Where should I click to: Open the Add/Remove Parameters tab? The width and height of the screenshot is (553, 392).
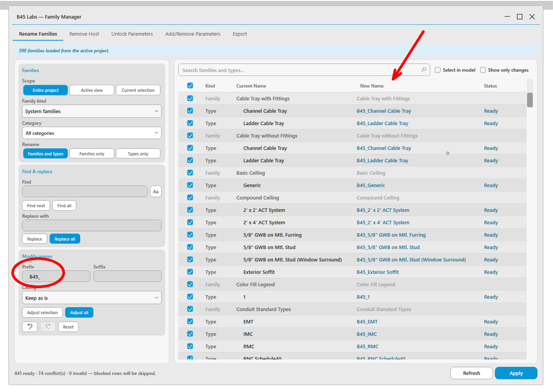193,34
